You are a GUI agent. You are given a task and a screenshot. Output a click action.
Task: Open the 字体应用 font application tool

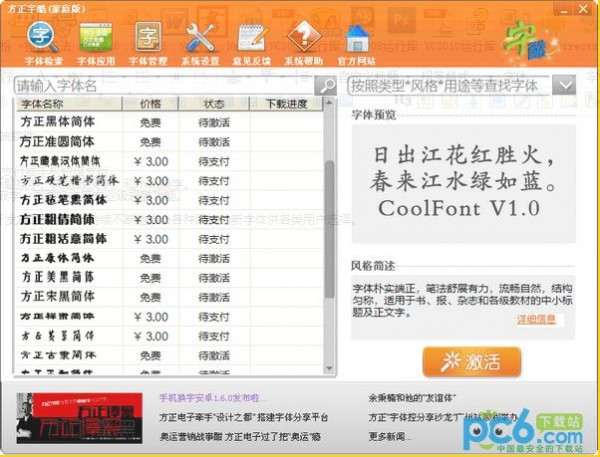coord(96,43)
